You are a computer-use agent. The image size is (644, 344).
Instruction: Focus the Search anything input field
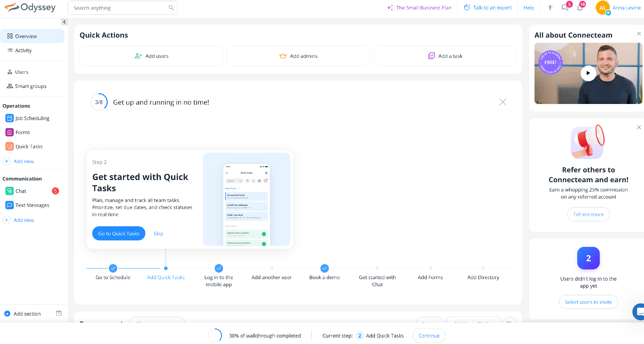(117, 8)
